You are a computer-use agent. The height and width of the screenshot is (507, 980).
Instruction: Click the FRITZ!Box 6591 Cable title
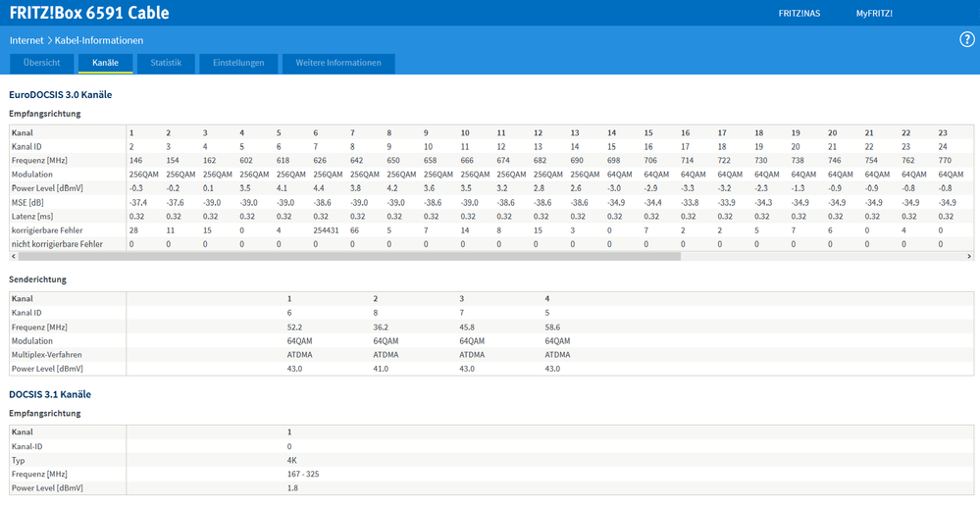coord(88,13)
